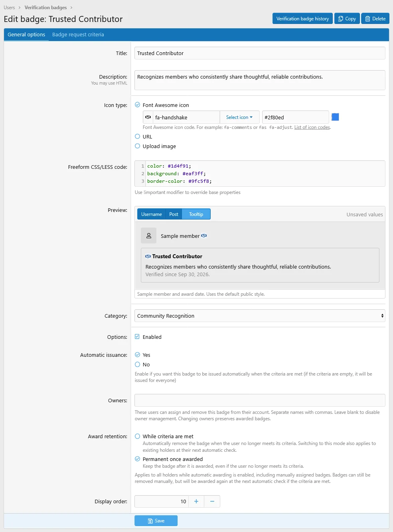Image resolution: width=393 pixels, height=532 pixels.
Task: Select Font Awesome icon type
Action: tap(138, 105)
